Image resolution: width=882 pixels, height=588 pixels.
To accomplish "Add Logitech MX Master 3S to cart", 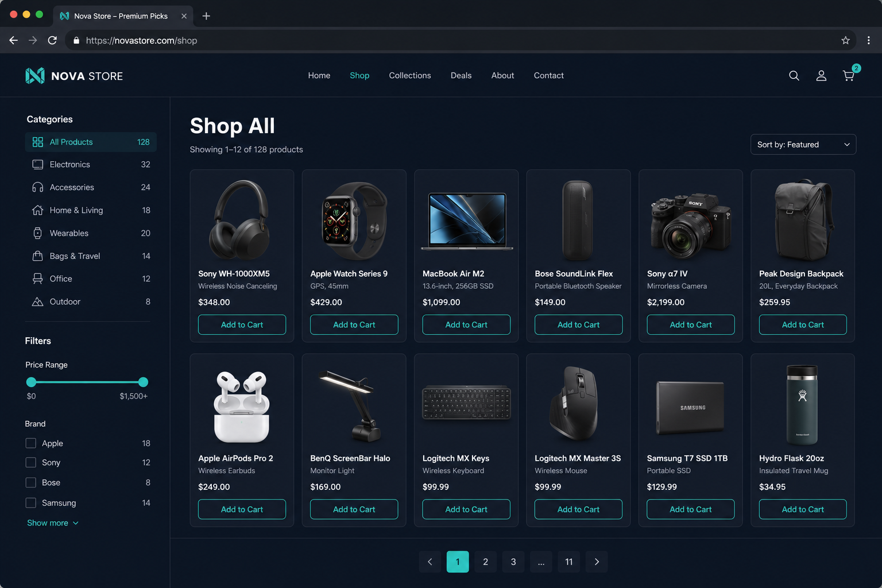I will pos(578,509).
